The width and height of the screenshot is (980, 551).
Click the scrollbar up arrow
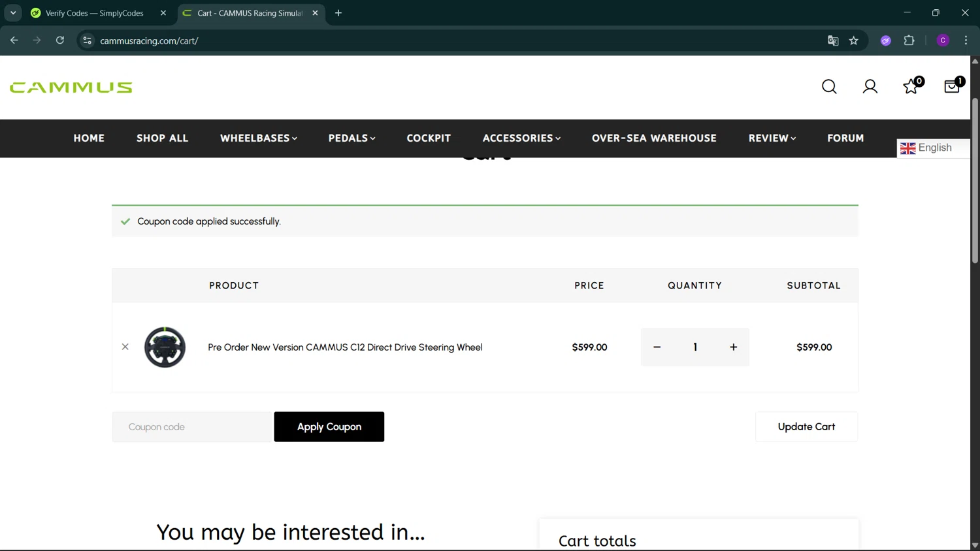coord(975,61)
